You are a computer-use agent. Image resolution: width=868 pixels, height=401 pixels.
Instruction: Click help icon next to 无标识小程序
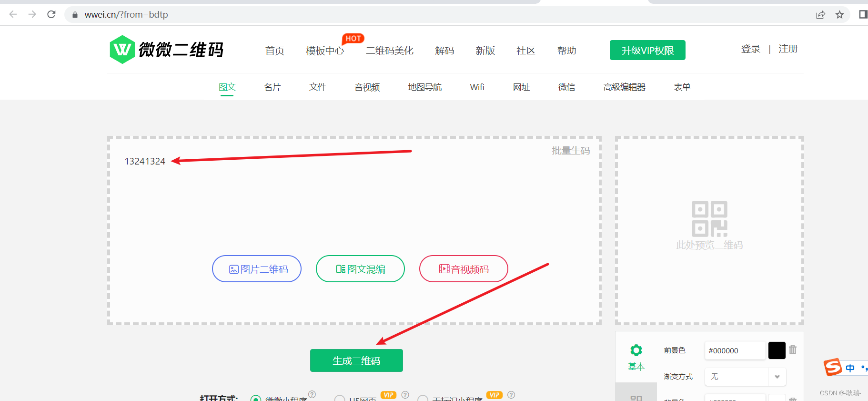(511, 395)
